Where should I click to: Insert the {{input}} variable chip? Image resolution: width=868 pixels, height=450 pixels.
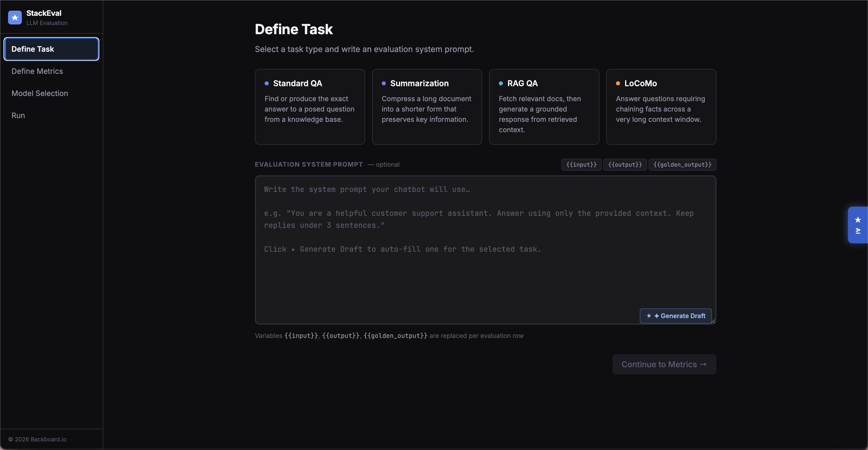click(581, 165)
